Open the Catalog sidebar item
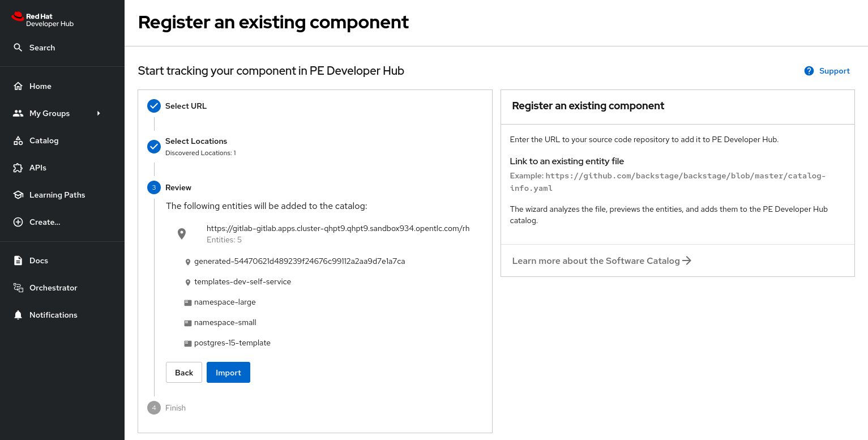868x440 pixels. (62, 140)
